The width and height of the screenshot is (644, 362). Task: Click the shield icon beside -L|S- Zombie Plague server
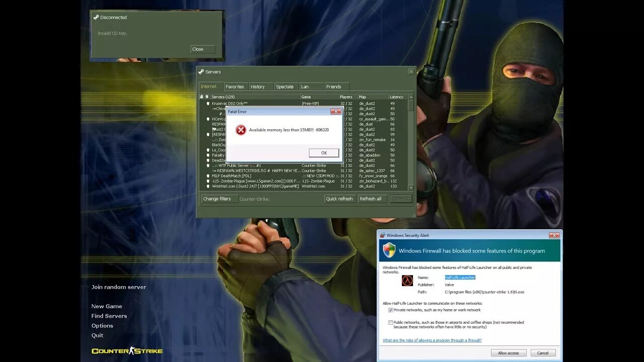pyautogui.click(x=208, y=181)
